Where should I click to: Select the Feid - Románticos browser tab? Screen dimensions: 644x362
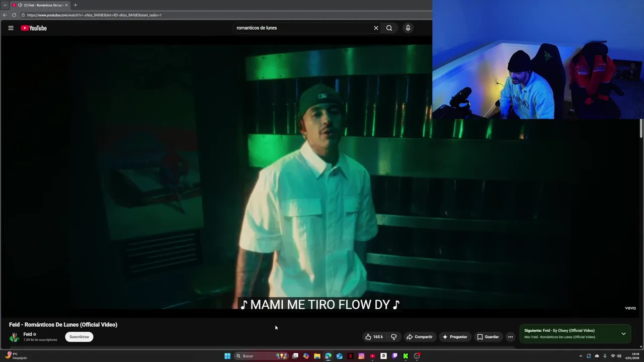[40, 5]
